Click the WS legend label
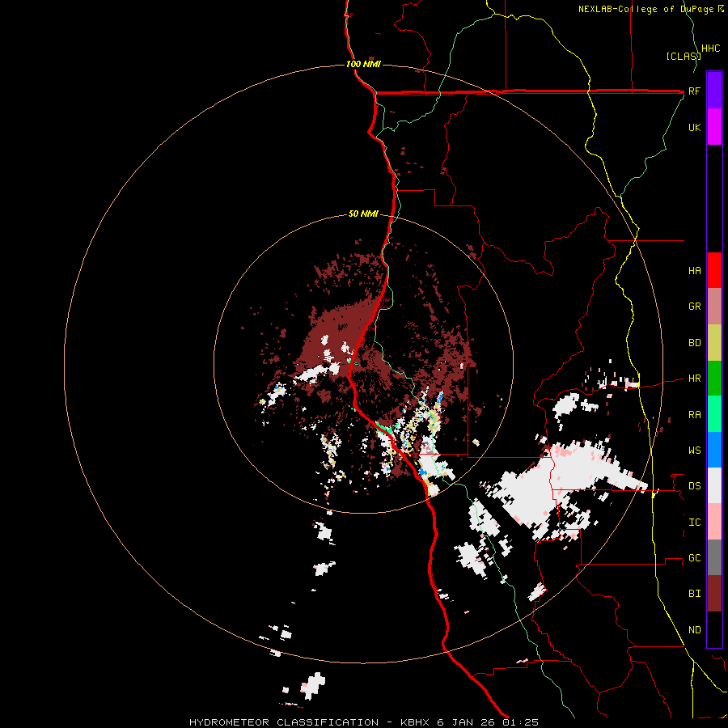728x728 pixels. (x=694, y=451)
